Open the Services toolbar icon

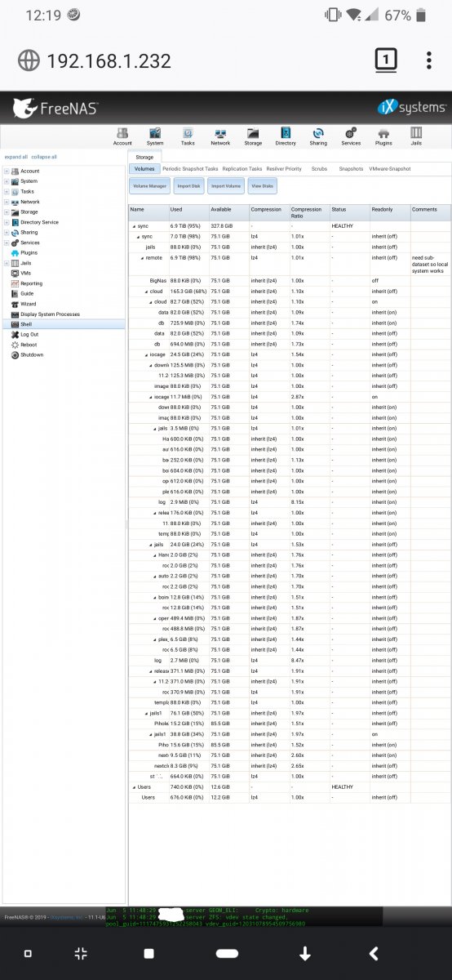click(x=351, y=136)
